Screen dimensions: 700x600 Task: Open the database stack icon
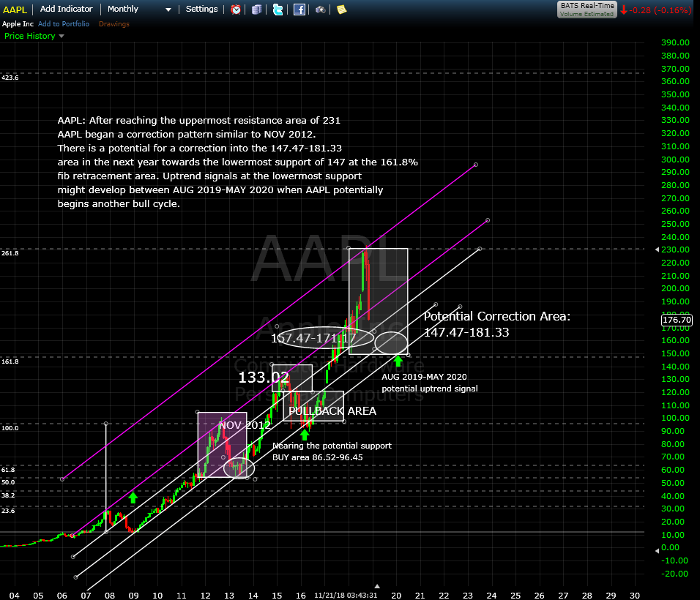[x=257, y=10]
